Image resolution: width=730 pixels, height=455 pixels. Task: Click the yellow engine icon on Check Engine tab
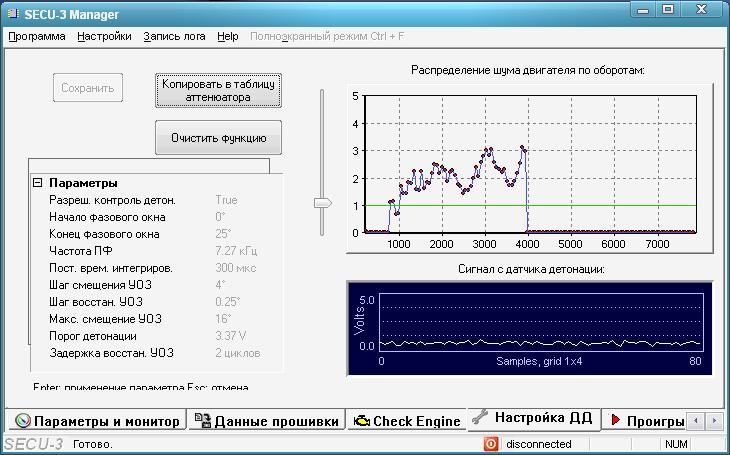(360, 421)
